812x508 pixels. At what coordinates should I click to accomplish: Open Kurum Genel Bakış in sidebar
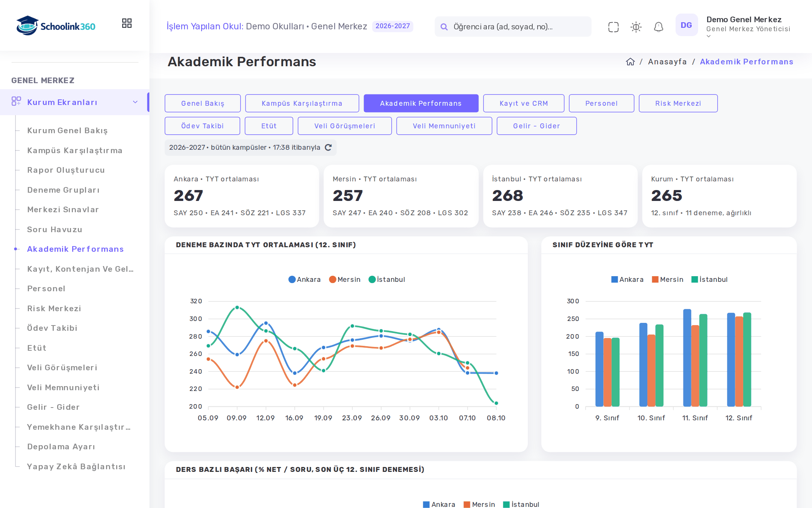pyautogui.click(x=67, y=131)
